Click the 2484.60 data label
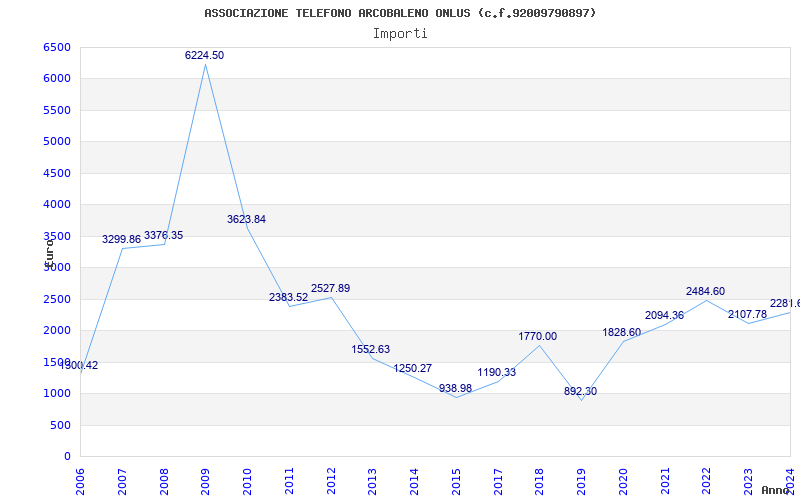Image resolution: width=800 pixels, height=500 pixels. 705,291
